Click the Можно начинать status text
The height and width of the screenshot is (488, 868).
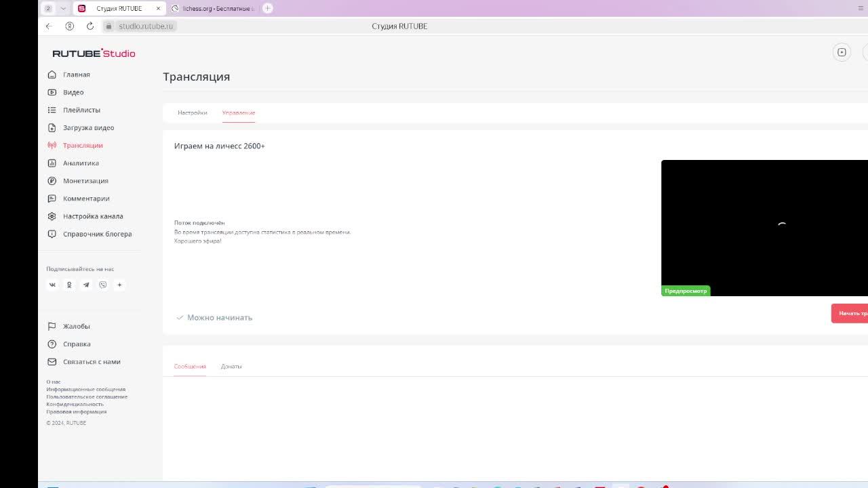[220, 317]
